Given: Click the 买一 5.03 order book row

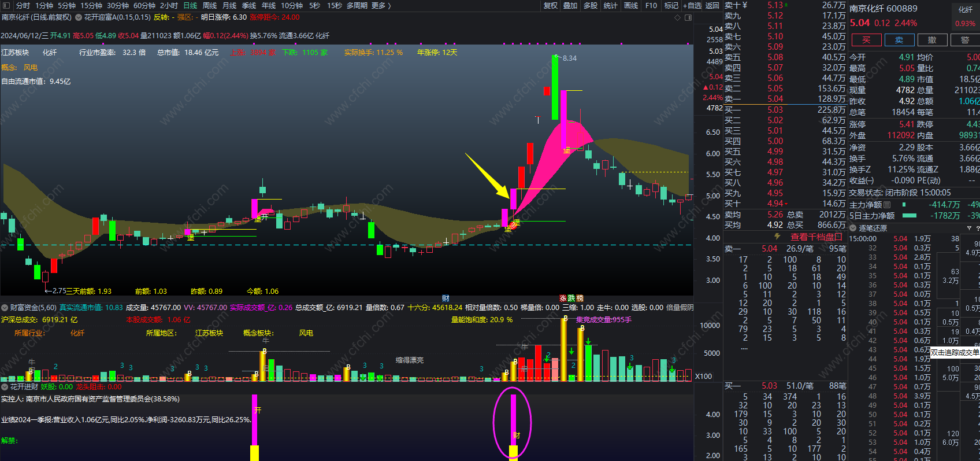Looking at the screenshot, I should (785, 109).
